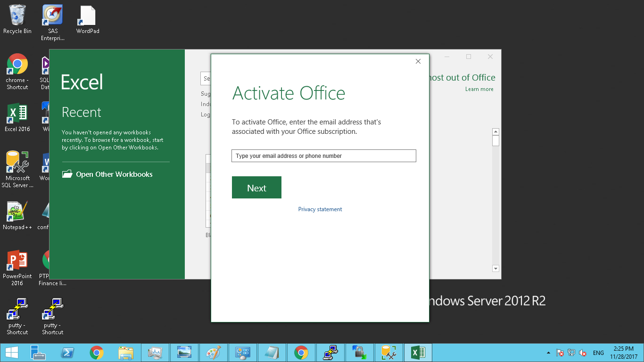Show hidden system tray icons

pos(548,353)
